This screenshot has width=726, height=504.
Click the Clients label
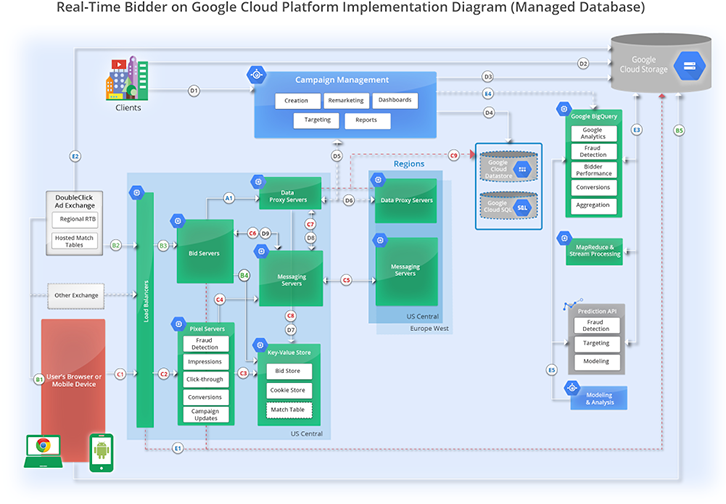(128, 108)
